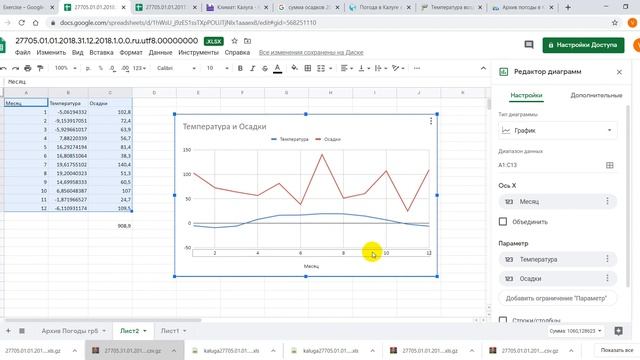Open the Данные menu
Screen dimensions: 640x360
160,53
